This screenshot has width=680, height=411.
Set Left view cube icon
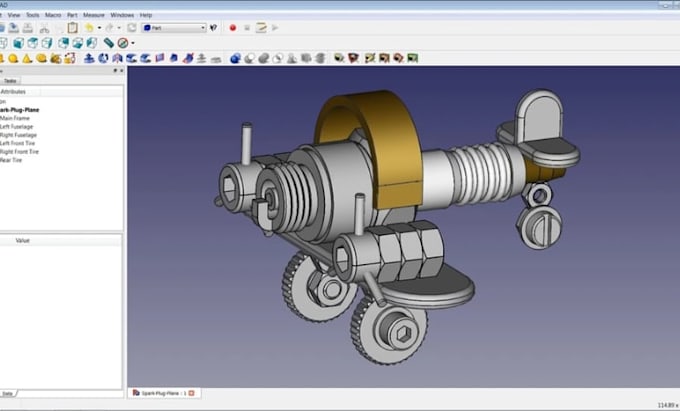pyautogui.click(x=92, y=43)
